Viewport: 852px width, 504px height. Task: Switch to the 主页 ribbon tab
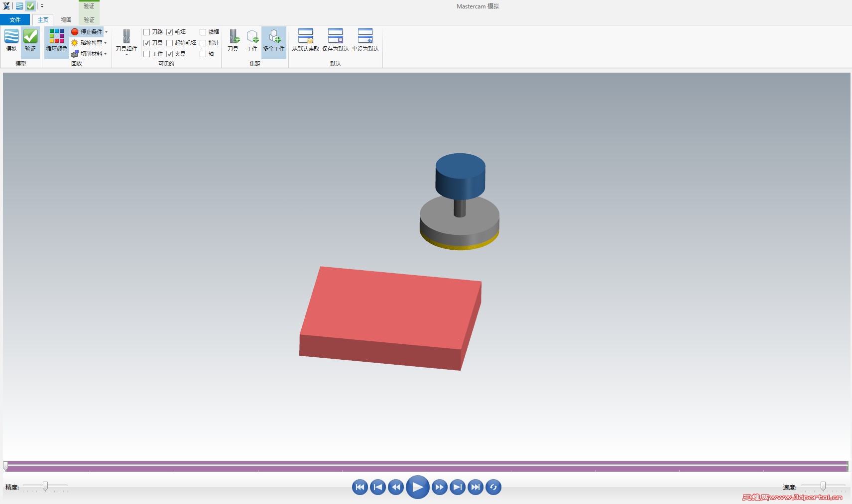43,20
